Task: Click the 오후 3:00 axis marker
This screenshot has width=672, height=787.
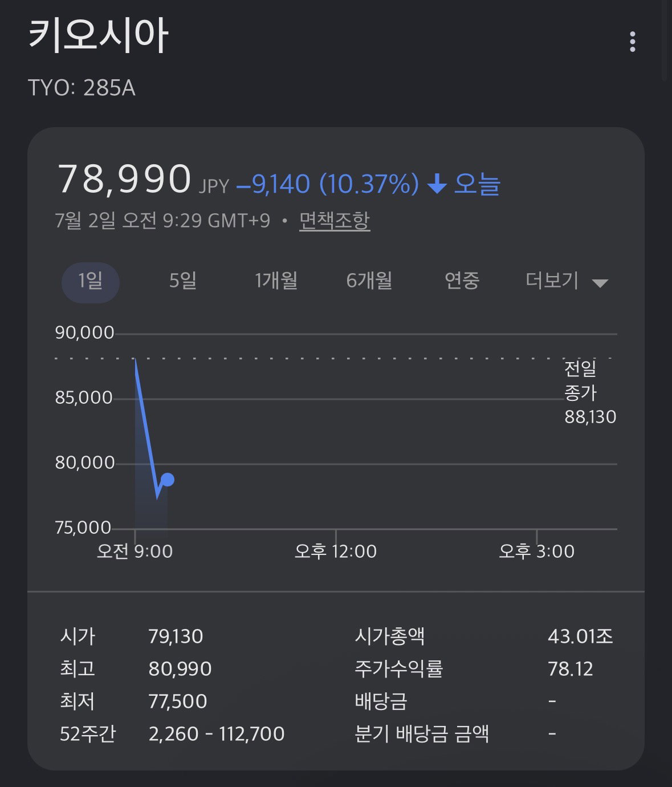Action: [x=536, y=551]
